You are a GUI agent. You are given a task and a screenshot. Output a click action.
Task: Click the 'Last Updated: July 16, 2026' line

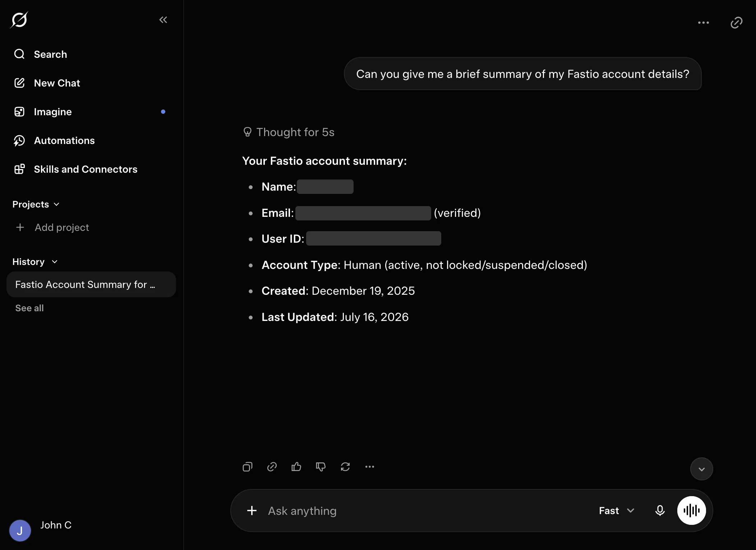335,317
